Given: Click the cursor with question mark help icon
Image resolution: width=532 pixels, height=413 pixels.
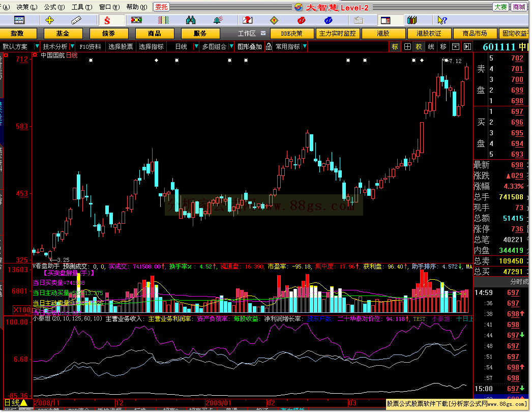Looking at the screenshot, I should 442,20.
